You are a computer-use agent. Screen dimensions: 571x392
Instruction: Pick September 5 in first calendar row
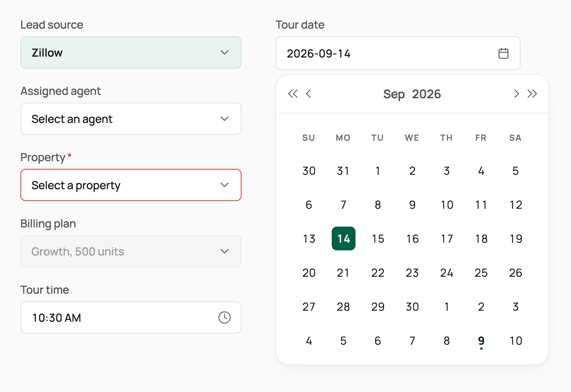coord(516,171)
